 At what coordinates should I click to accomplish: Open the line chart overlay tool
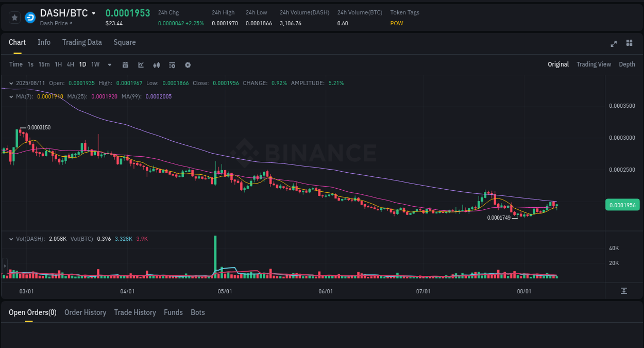pos(140,64)
